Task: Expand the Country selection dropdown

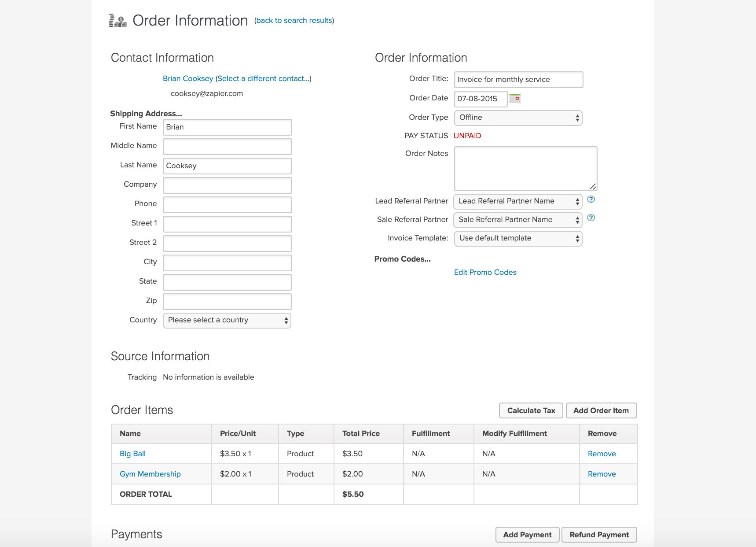Action: coord(227,320)
